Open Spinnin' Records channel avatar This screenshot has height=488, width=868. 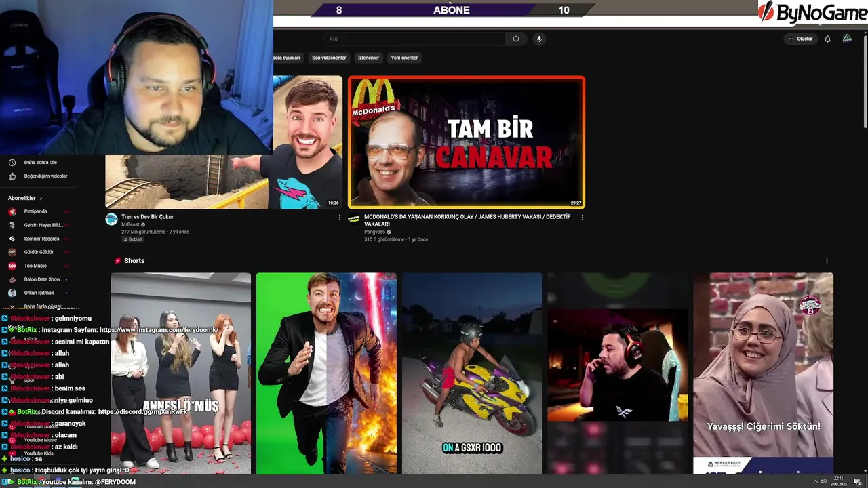point(12,239)
